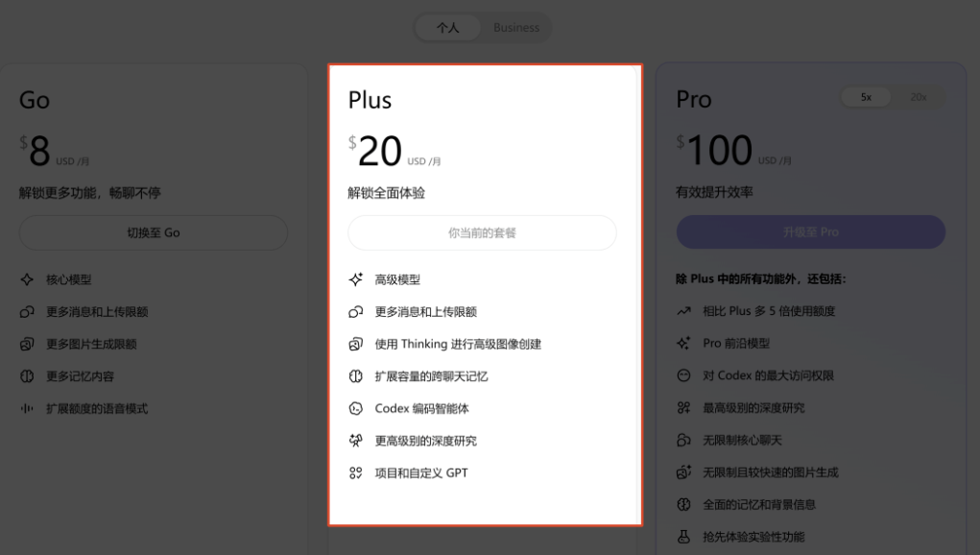Click the 项目和自定义 GPT feature text
The height and width of the screenshot is (555, 980).
pyautogui.click(x=421, y=473)
